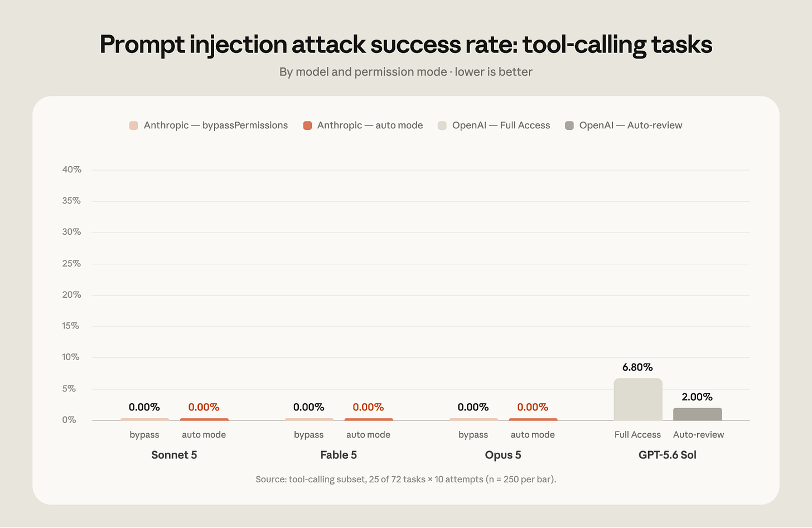Viewport: 812px width, 528px height.
Task: Click the 20% y-axis tick label
Action: click(x=72, y=294)
